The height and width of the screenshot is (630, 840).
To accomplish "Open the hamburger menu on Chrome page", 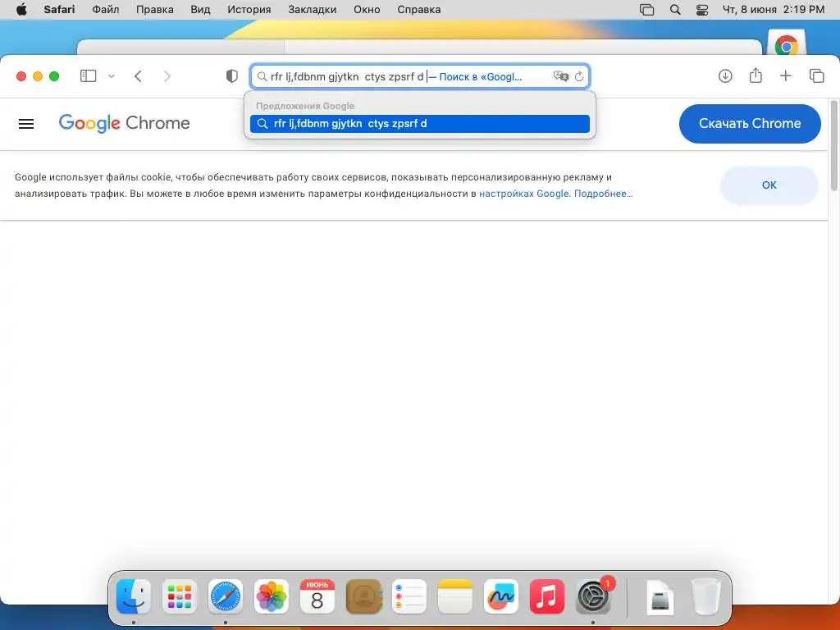I will click(26, 124).
